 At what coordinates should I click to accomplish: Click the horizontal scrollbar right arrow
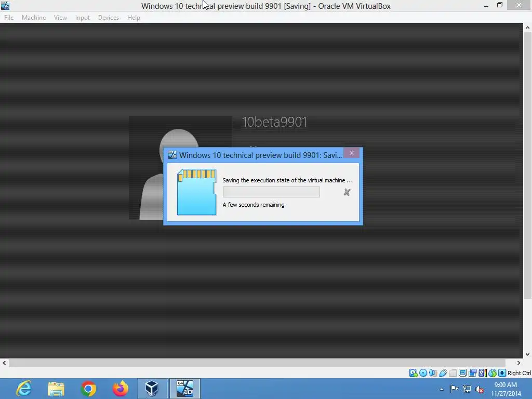click(x=519, y=363)
